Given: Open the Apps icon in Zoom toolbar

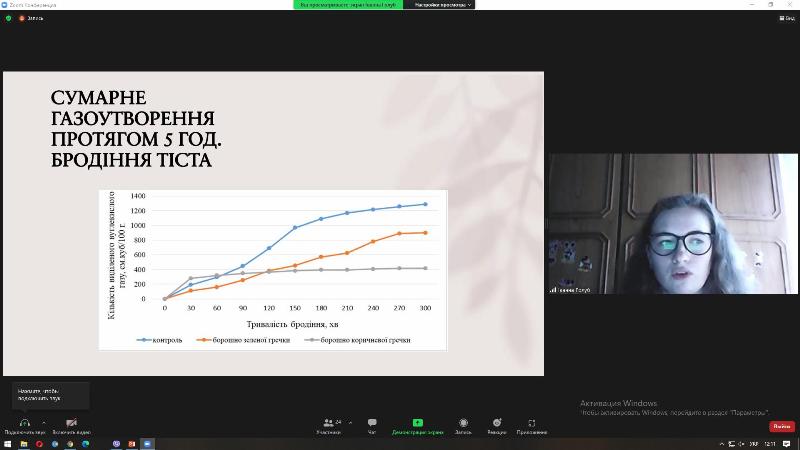Looking at the screenshot, I should [x=532, y=423].
